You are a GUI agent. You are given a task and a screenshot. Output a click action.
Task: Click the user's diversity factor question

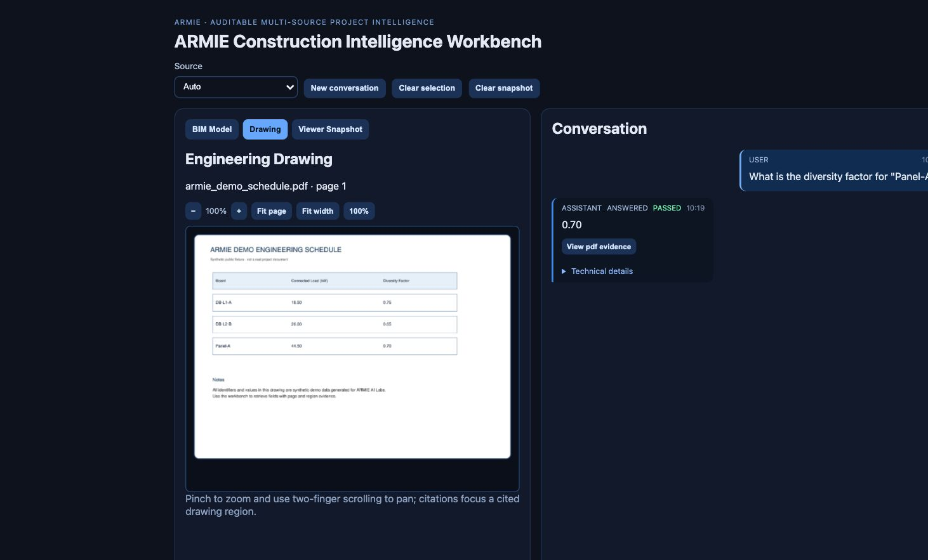coord(839,177)
